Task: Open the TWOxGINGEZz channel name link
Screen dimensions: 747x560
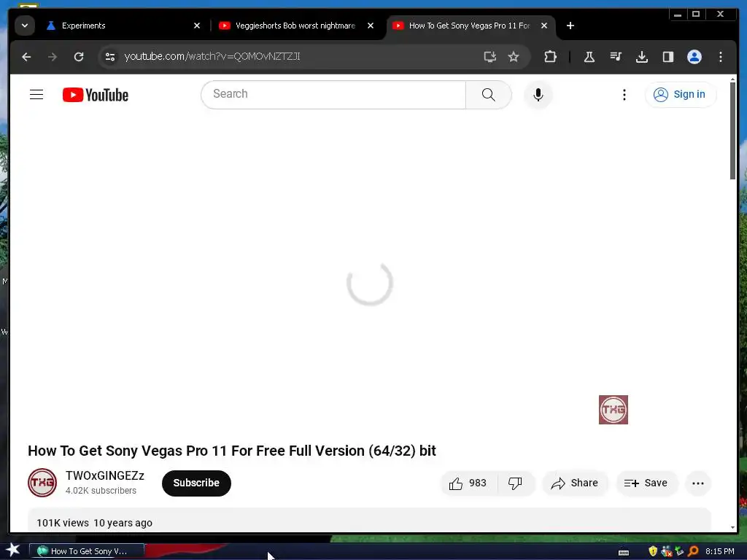Action: click(105, 475)
